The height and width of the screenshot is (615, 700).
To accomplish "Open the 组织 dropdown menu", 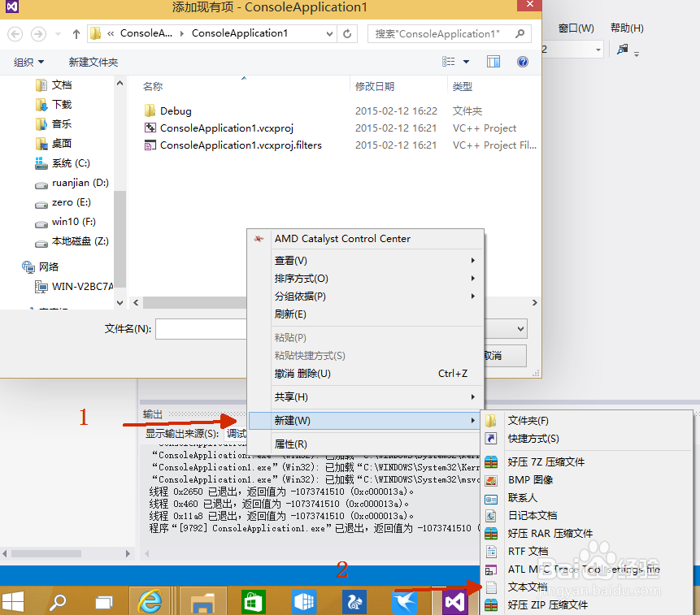I will 28,62.
